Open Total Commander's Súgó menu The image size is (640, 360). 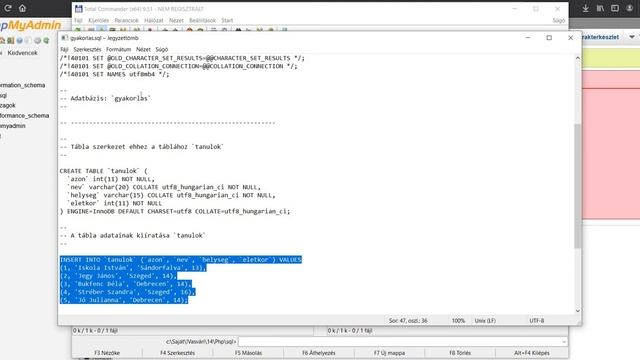[558, 20]
